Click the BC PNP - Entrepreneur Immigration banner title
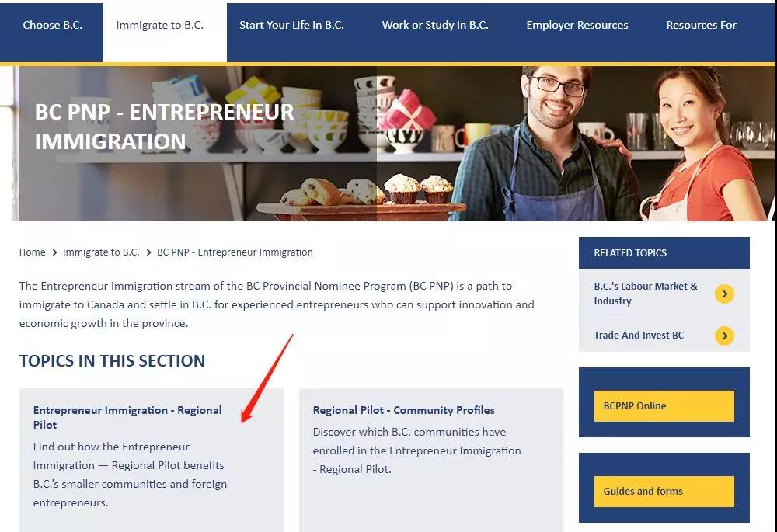Image resolution: width=777 pixels, height=532 pixels. point(165,126)
